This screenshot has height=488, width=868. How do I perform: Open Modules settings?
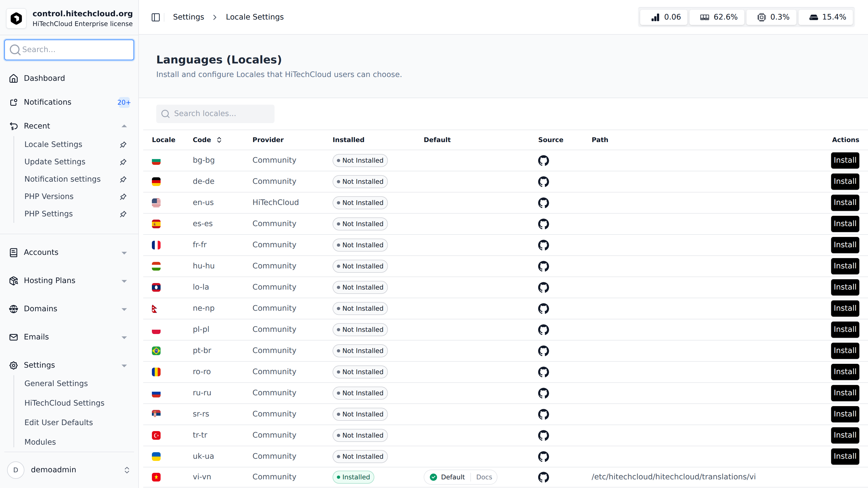coord(40,442)
